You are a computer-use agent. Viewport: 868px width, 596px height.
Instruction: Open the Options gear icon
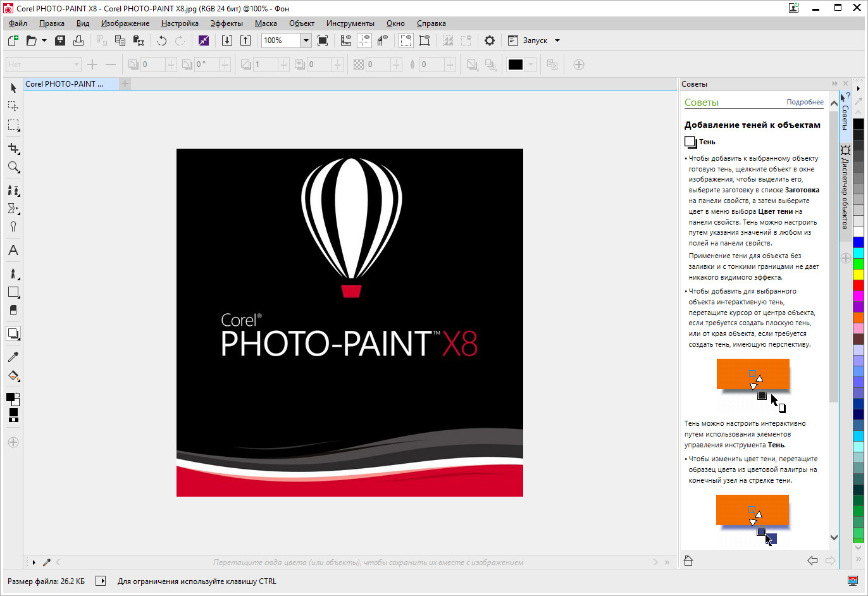489,40
